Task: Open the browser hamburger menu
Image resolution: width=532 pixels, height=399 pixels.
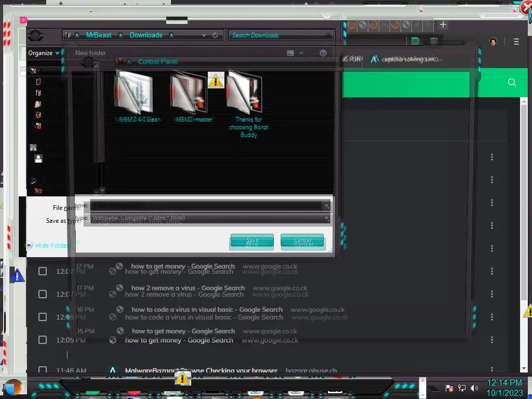Action: tap(516, 42)
